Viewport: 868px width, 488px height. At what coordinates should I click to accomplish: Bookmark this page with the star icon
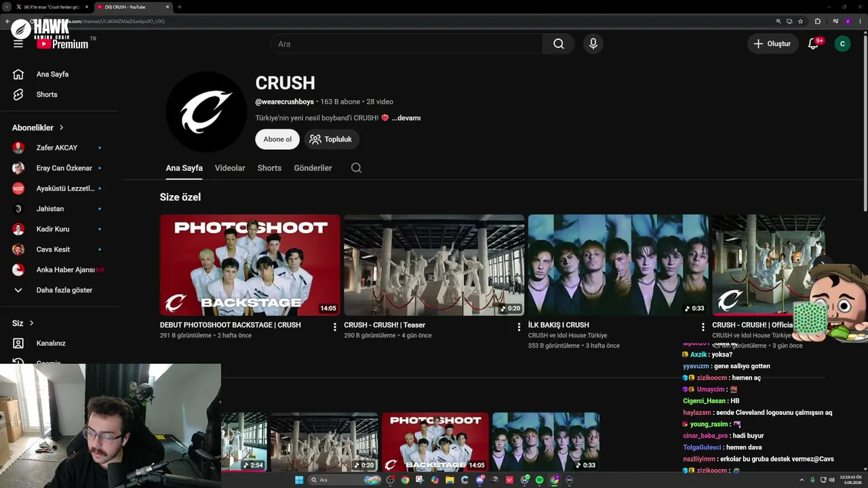pos(801,21)
